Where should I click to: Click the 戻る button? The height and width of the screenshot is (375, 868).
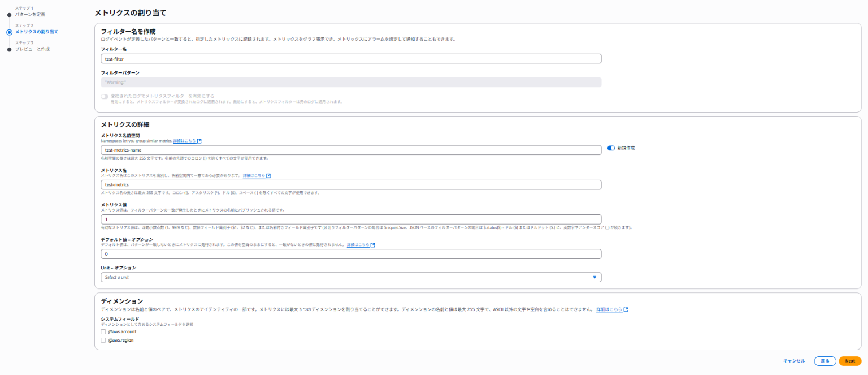click(825, 361)
